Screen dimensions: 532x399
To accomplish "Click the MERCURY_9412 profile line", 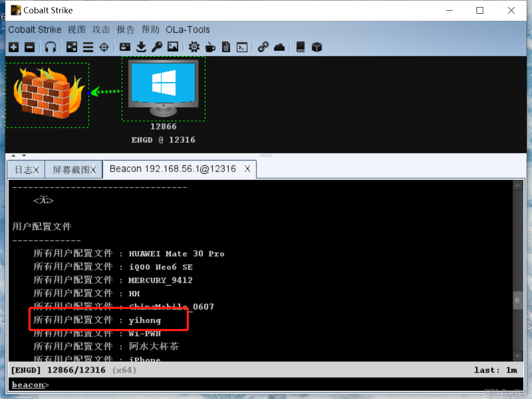I will [113, 280].
